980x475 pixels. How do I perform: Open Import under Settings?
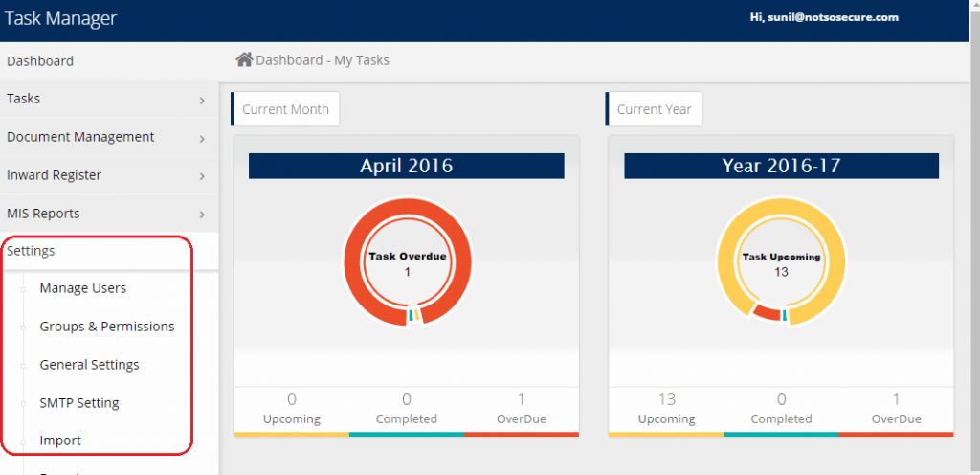60,441
